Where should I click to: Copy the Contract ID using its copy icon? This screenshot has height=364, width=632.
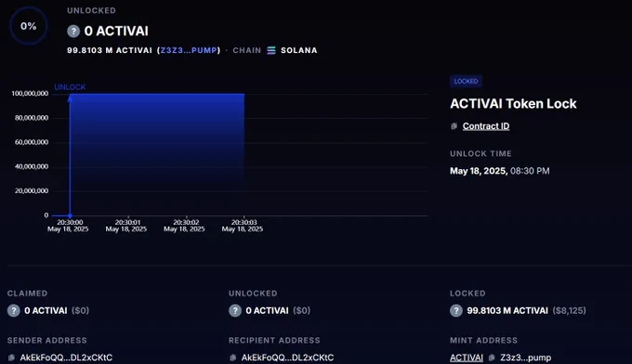(454, 126)
